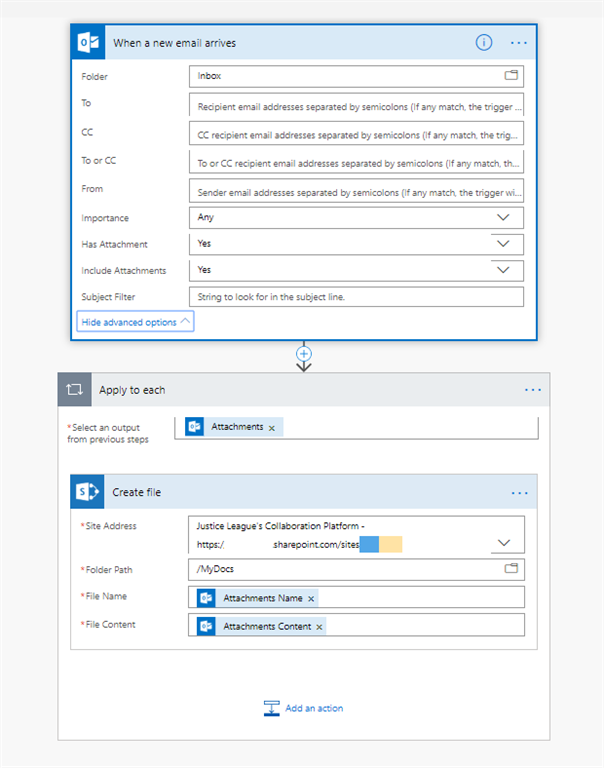Open folder picker in Folder Path field
The image size is (604, 768).
(511, 569)
